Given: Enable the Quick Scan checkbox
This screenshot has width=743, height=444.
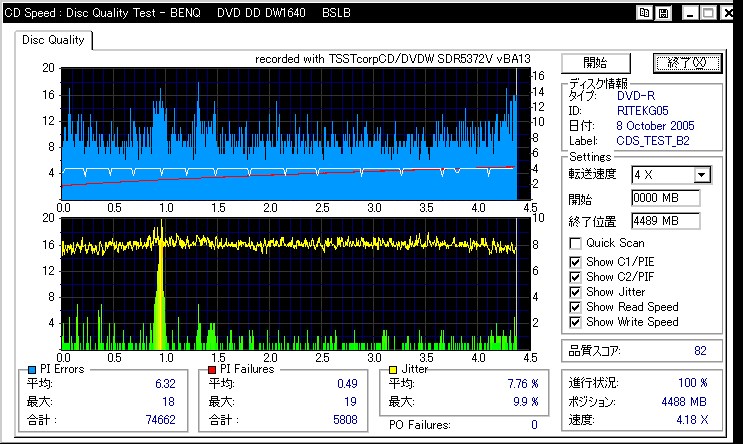Looking at the screenshot, I should tap(575, 244).
